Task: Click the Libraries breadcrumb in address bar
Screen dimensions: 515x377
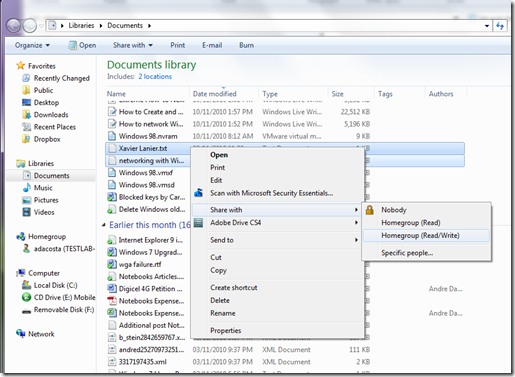Action: pyautogui.click(x=81, y=25)
